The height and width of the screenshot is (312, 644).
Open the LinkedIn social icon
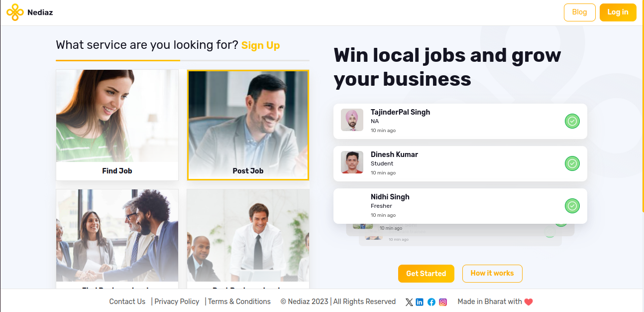pos(420,302)
